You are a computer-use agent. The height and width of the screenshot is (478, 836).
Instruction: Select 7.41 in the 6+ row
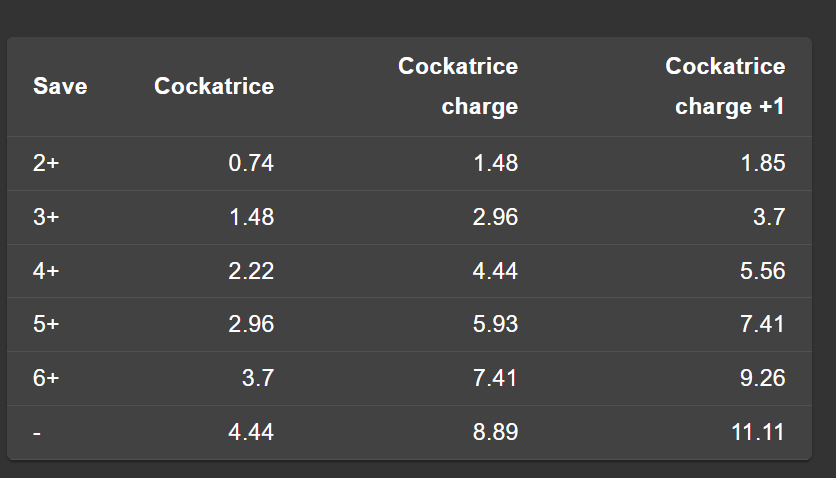(495, 378)
